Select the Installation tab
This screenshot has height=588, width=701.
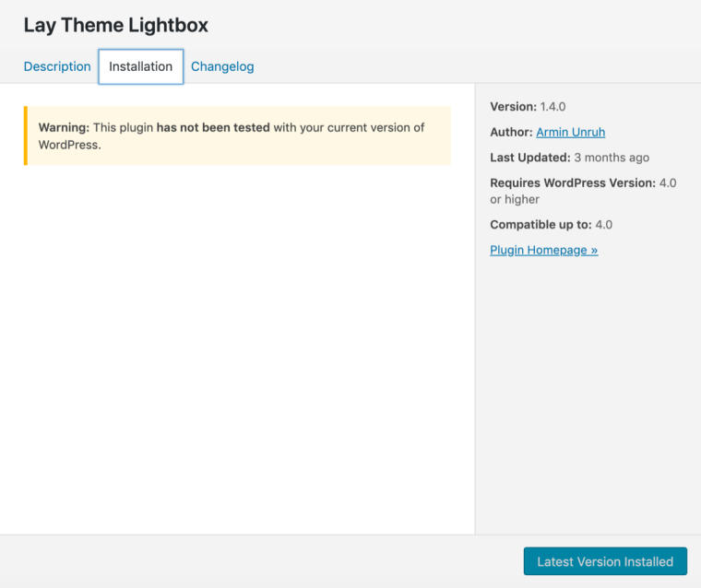140,66
